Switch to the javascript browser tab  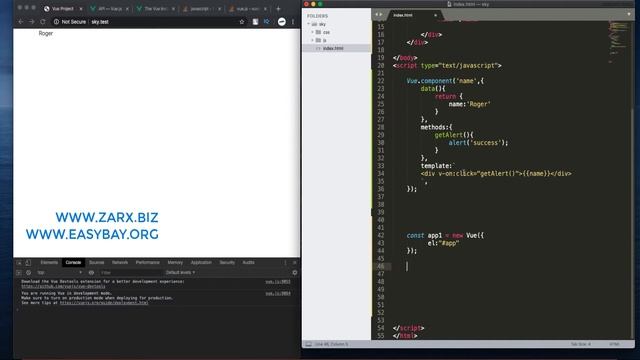tap(202, 9)
